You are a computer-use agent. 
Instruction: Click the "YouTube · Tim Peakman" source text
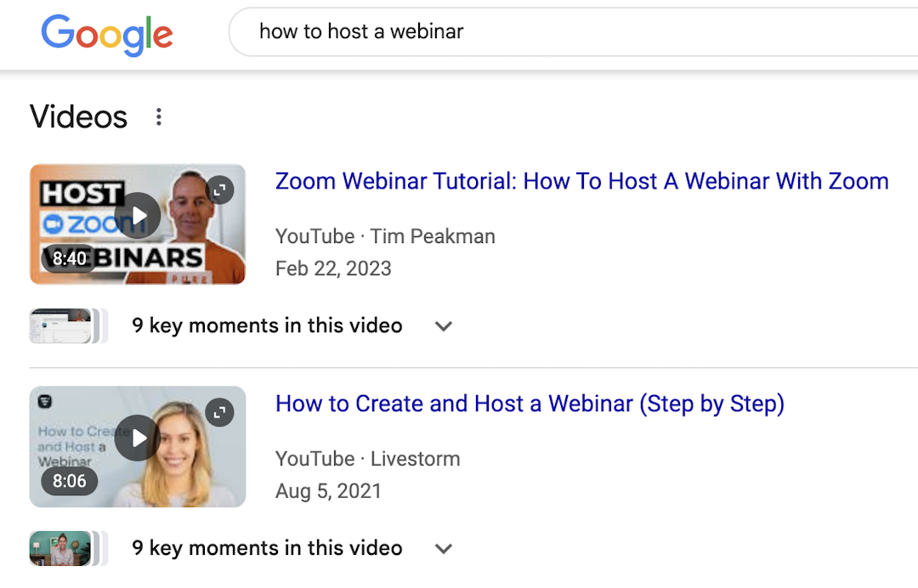click(x=385, y=236)
